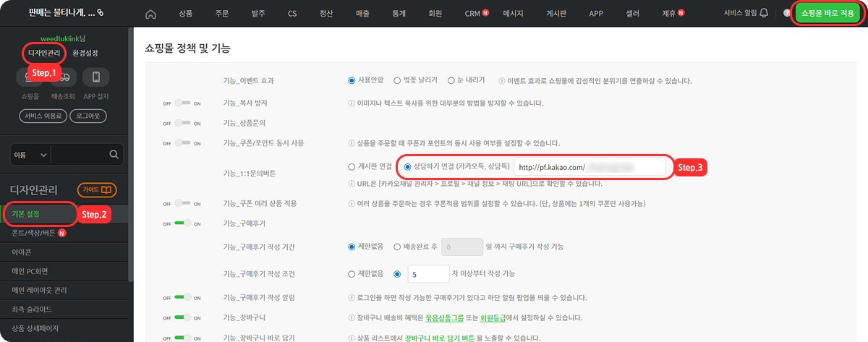Toggle the 기능_상품문의 switch
The height and width of the screenshot is (342, 868).
click(182, 124)
